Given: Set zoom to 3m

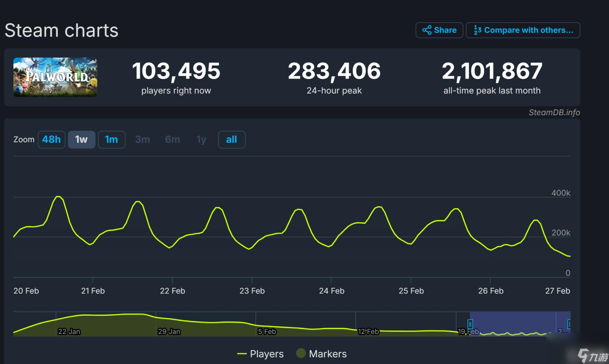Looking at the screenshot, I should click(142, 140).
